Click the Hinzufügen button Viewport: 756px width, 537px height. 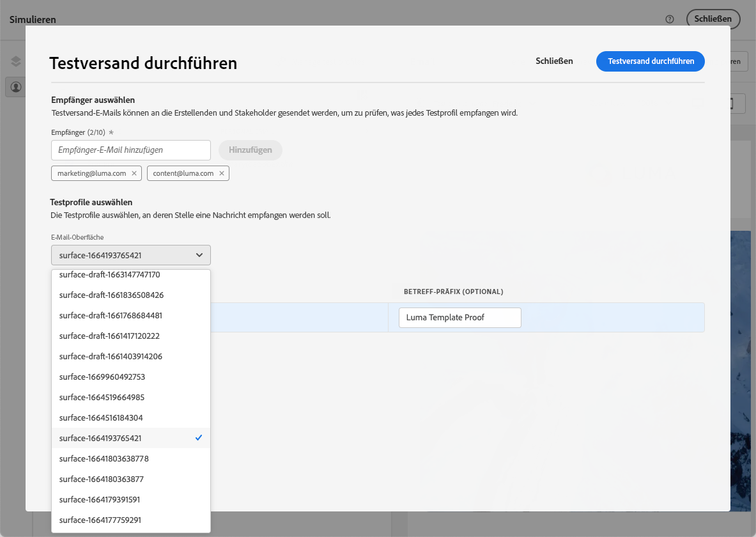[x=251, y=150]
